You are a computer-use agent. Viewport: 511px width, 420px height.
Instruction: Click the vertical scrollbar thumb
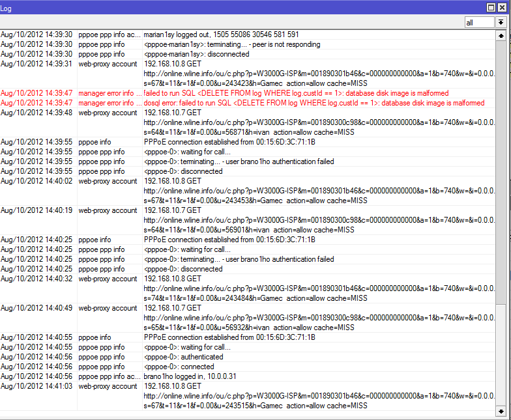[501, 173]
